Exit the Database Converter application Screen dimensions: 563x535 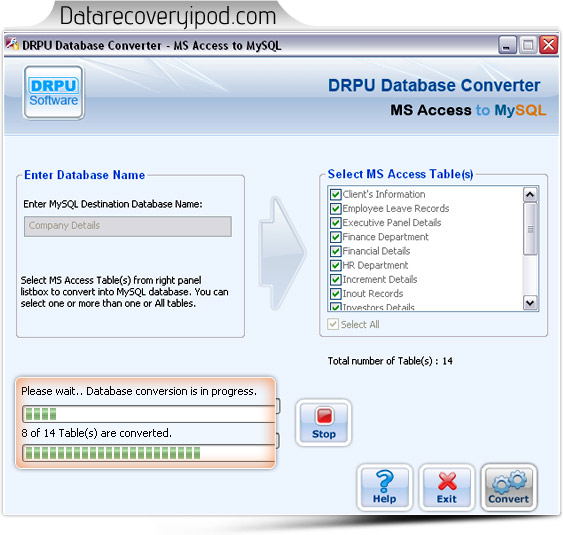click(x=447, y=488)
